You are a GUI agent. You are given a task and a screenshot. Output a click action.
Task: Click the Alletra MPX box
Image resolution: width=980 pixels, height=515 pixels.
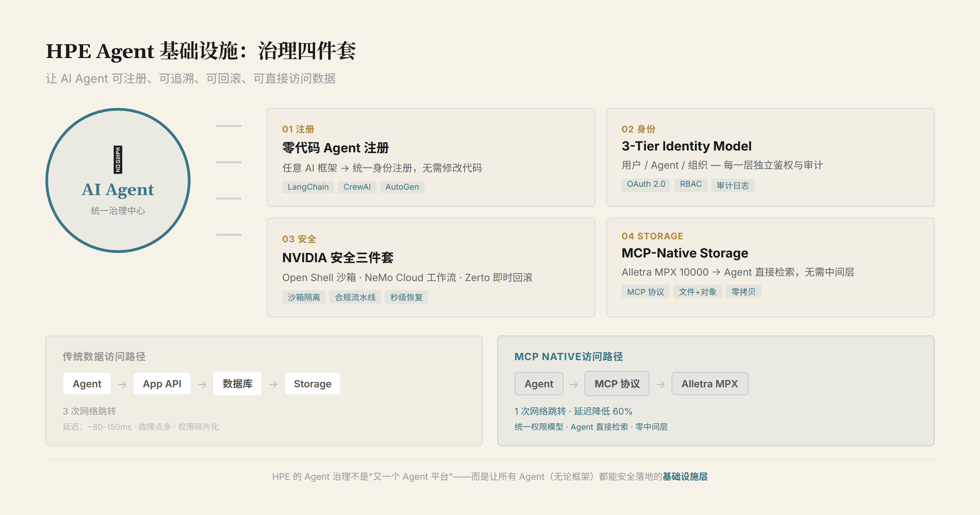click(710, 384)
